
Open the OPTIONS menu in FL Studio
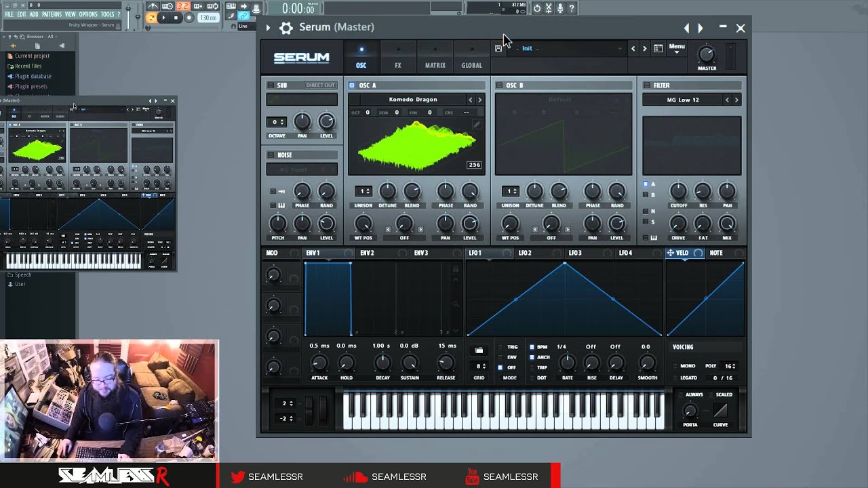click(88, 14)
